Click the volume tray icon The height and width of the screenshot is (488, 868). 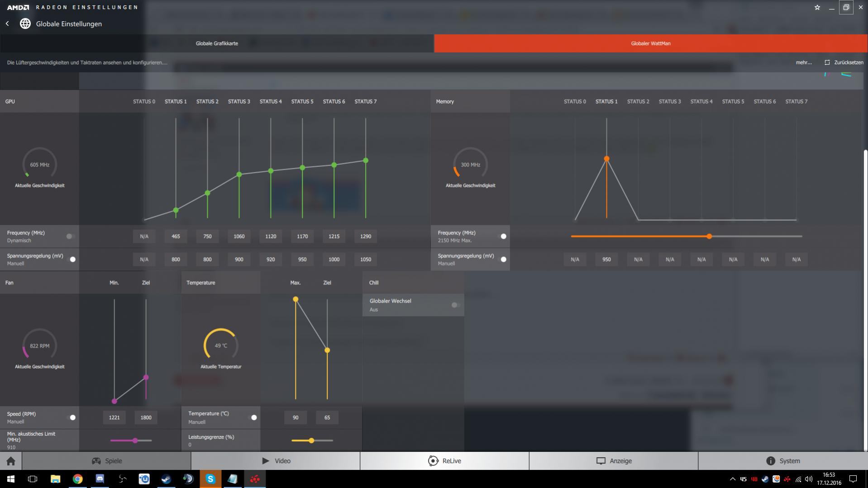click(809, 479)
